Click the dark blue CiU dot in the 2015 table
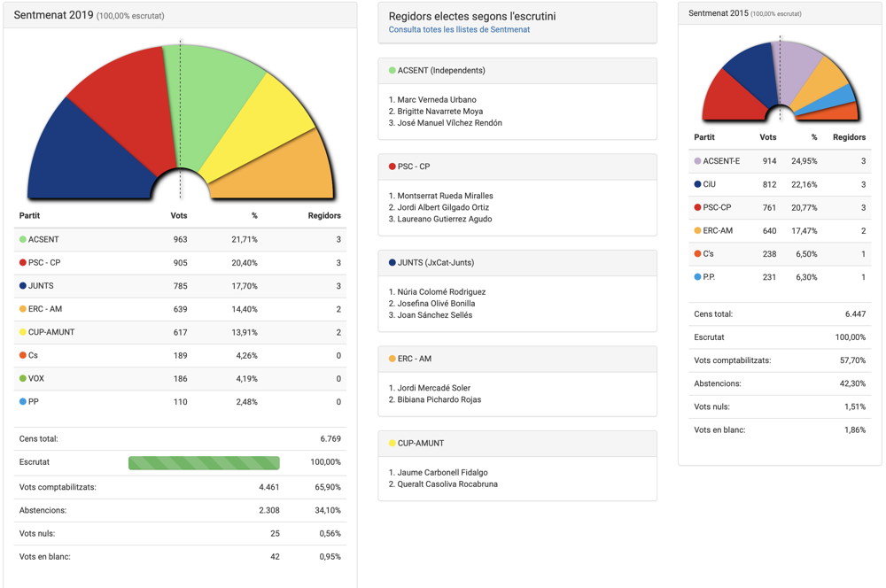The image size is (886, 588). click(x=698, y=184)
